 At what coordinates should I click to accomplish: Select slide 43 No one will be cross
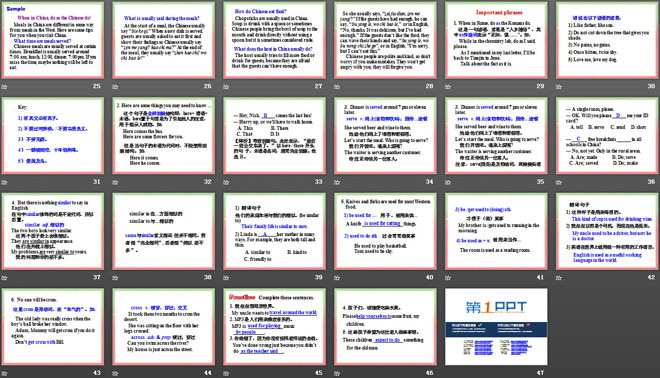pyautogui.click(x=53, y=327)
